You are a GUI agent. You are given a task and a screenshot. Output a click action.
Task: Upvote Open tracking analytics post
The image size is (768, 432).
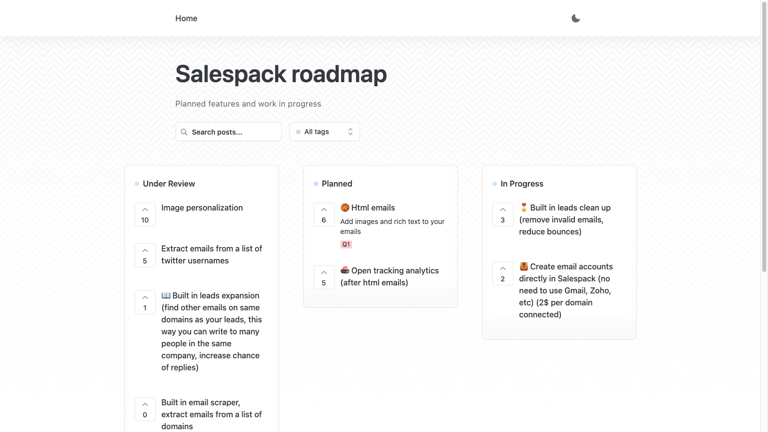point(324,277)
